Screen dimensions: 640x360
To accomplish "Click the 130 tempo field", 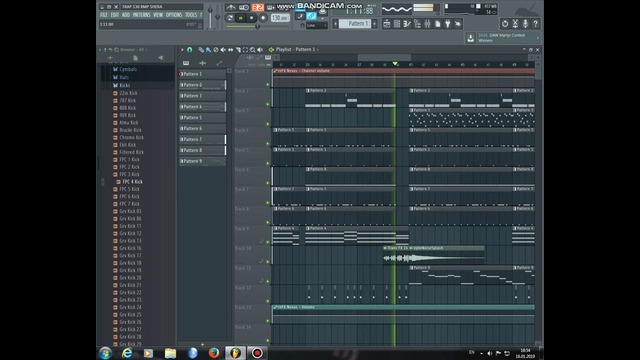I will [280, 18].
